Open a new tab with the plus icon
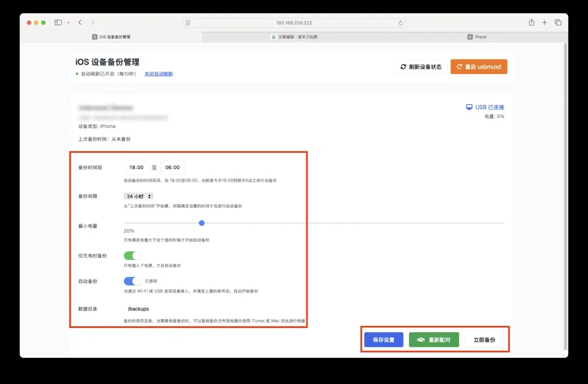 click(544, 22)
